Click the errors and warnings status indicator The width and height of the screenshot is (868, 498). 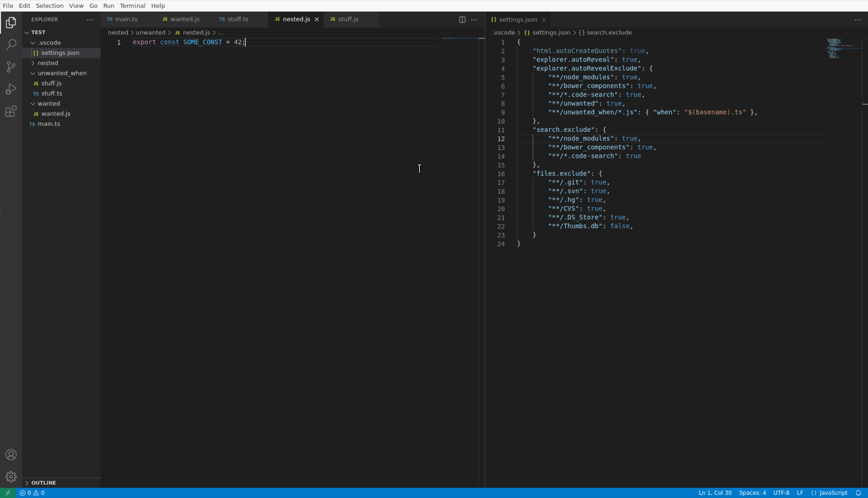pos(32,493)
